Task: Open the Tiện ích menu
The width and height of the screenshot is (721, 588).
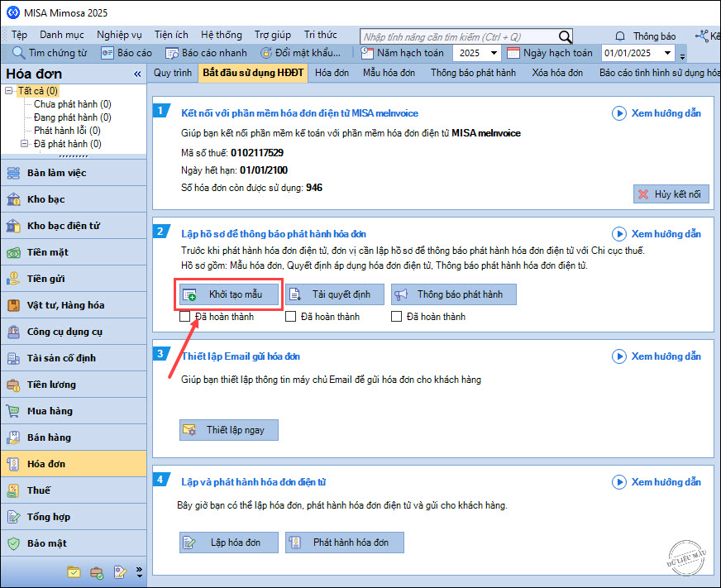Action: pos(171,35)
